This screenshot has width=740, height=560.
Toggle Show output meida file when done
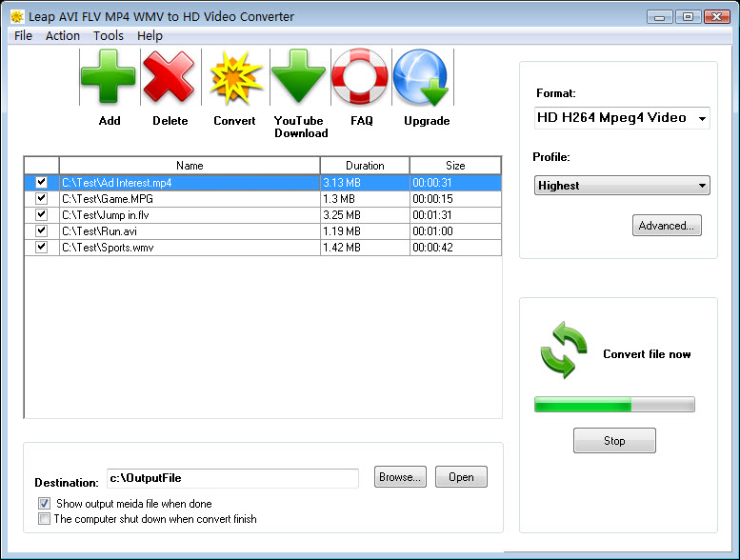pyautogui.click(x=45, y=504)
